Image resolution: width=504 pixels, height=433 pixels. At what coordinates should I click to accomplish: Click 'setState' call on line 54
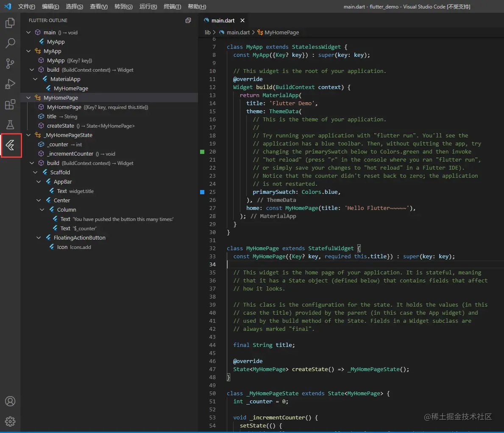[x=253, y=426]
